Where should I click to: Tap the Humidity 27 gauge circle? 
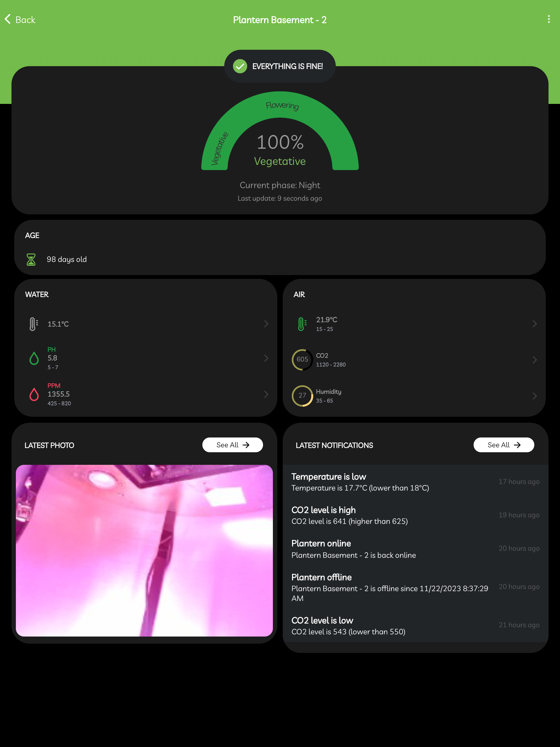point(302,395)
